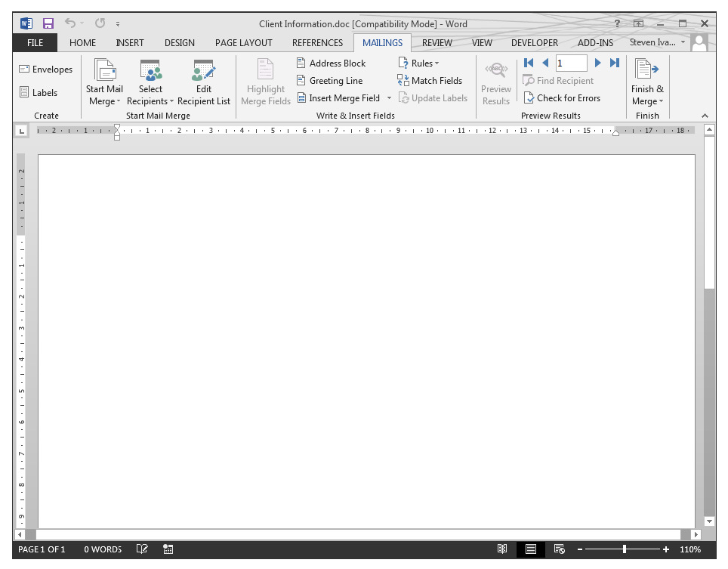This screenshot has width=728, height=569.
Task: Select the MAILINGS tab
Action: pos(382,43)
